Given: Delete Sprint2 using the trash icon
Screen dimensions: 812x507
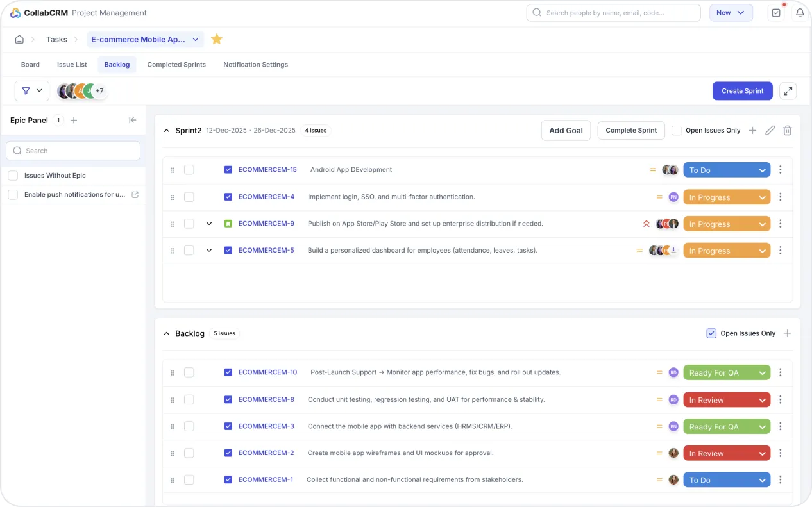Looking at the screenshot, I should click(788, 130).
